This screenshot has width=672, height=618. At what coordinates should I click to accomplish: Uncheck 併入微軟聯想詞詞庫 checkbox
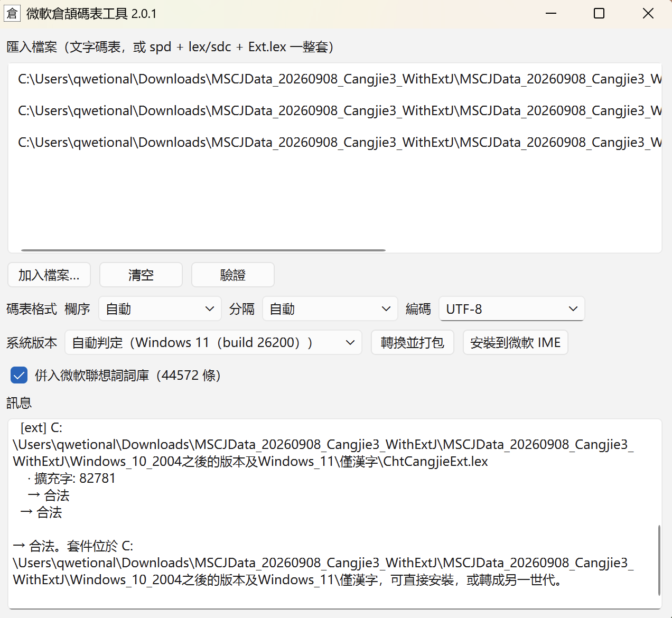click(19, 376)
